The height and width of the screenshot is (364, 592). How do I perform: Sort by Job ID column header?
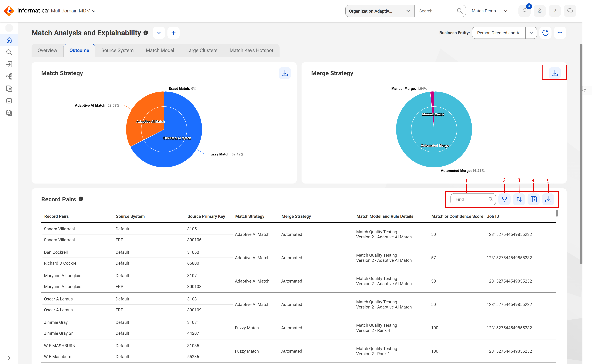(493, 216)
